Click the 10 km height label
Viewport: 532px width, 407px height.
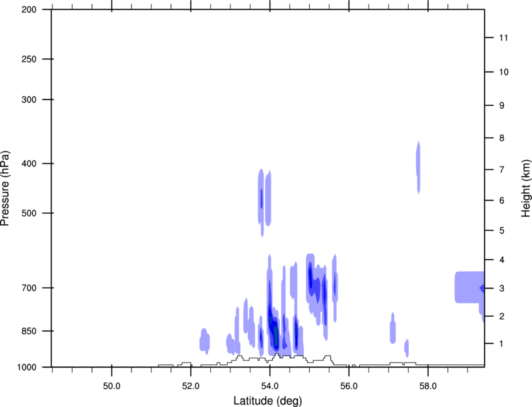click(503, 72)
